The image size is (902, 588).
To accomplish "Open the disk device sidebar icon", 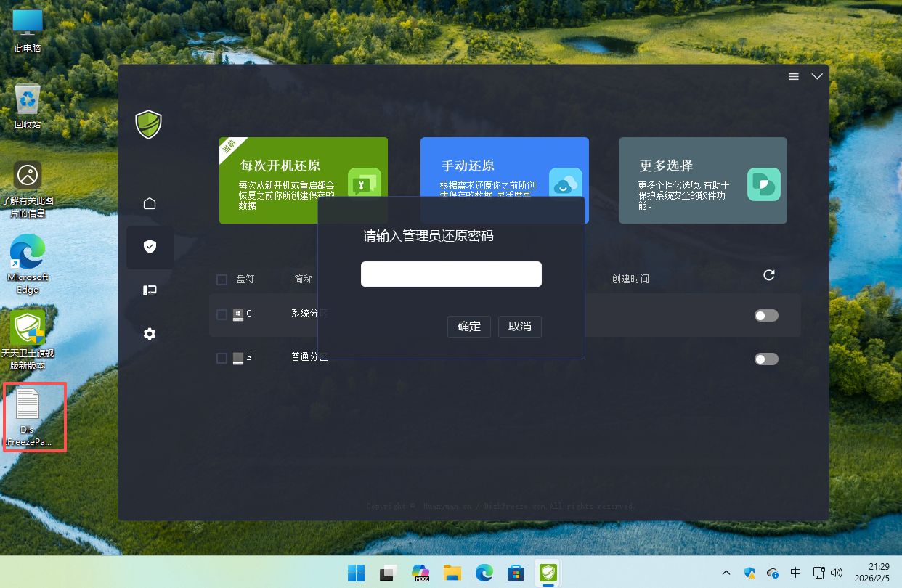I will (x=150, y=290).
